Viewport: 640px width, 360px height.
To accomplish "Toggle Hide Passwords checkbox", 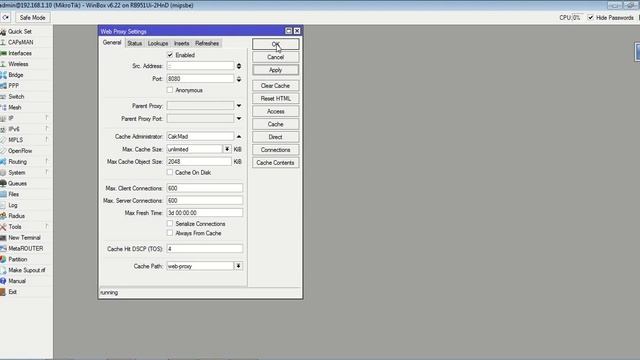I will 590,18.
